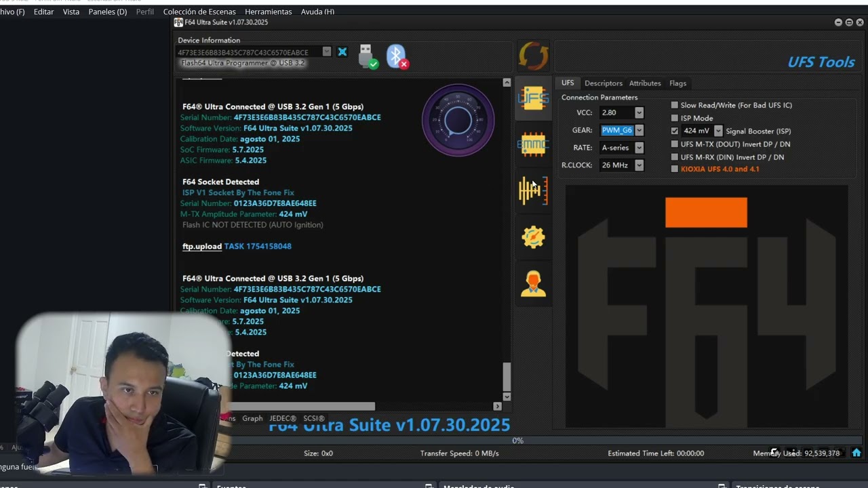The image size is (868, 488).
Task: Click the Size: 0x0 status entry
Action: coord(318,453)
